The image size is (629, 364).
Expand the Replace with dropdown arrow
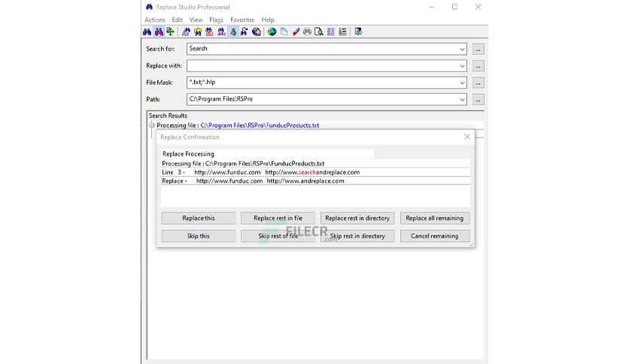(462, 65)
